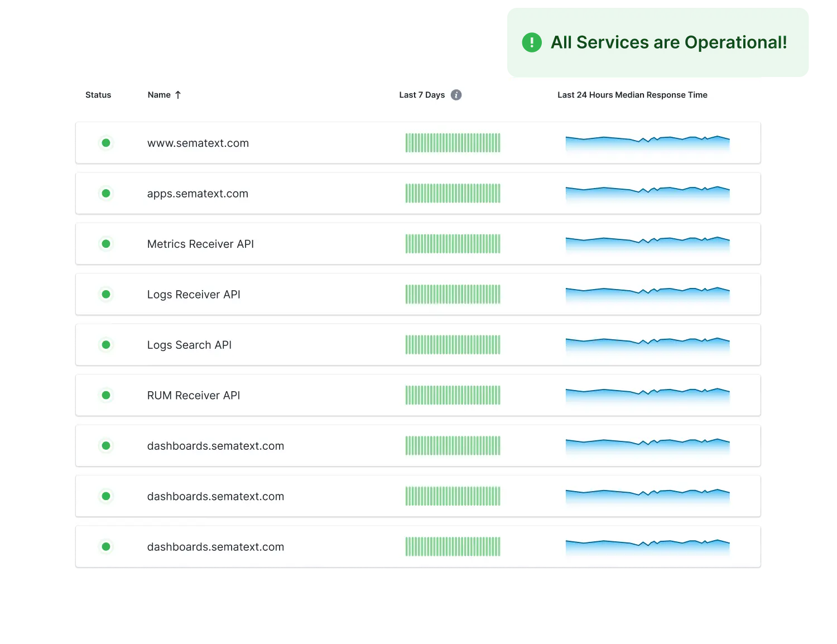Click the Logs Search API name
Image resolution: width=837 pixels, height=644 pixels.
189,345
